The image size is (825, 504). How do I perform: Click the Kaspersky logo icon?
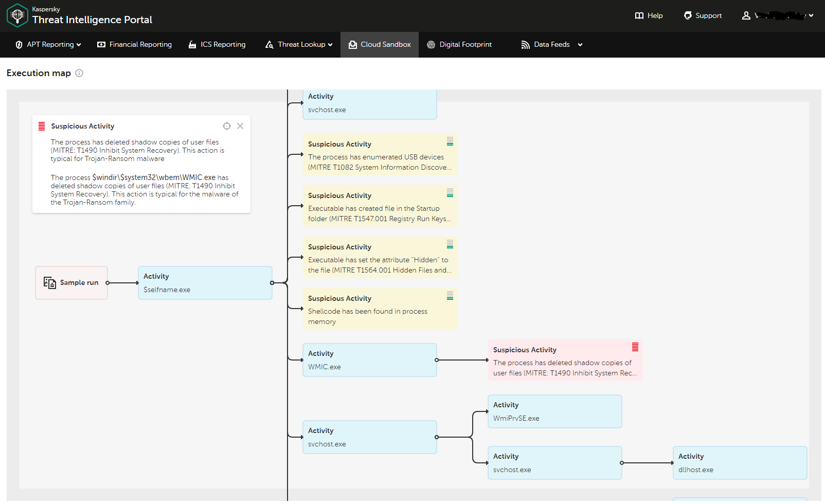coord(17,15)
